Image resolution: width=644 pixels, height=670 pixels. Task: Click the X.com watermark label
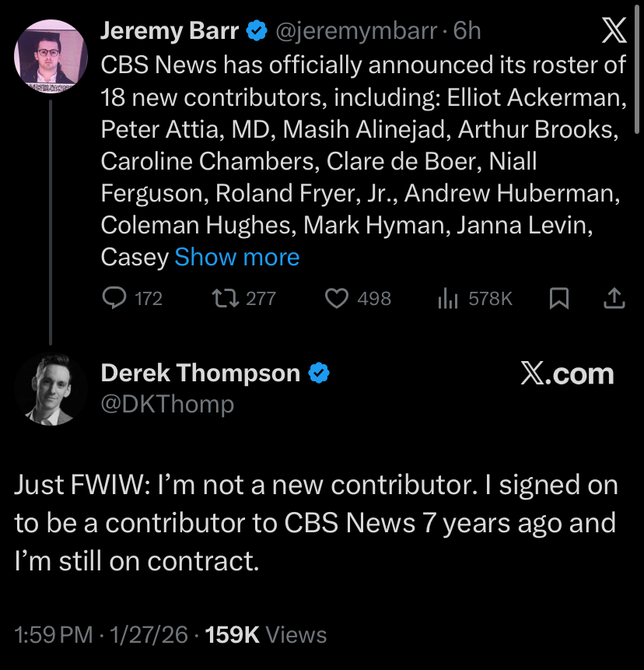click(566, 374)
